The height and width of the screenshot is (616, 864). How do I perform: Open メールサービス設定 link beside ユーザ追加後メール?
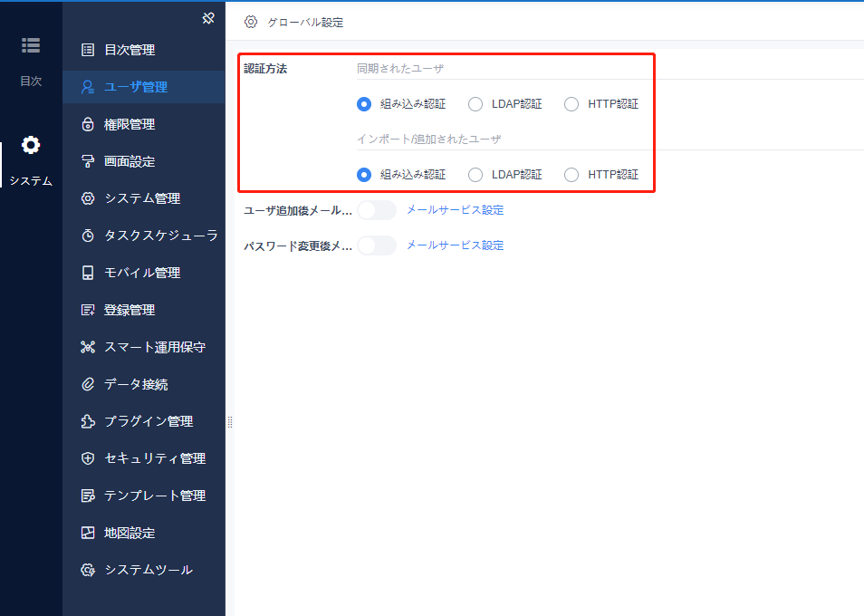click(x=456, y=210)
